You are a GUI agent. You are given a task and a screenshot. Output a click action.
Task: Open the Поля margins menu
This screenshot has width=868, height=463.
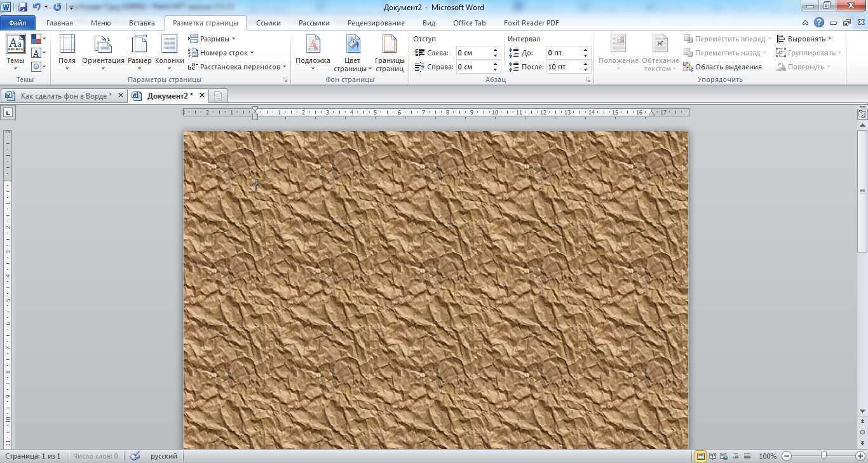click(x=67, y=52)
